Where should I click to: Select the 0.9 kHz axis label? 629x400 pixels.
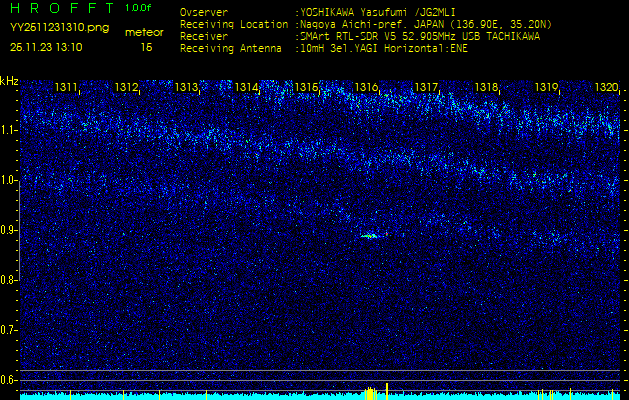(9, 230)
